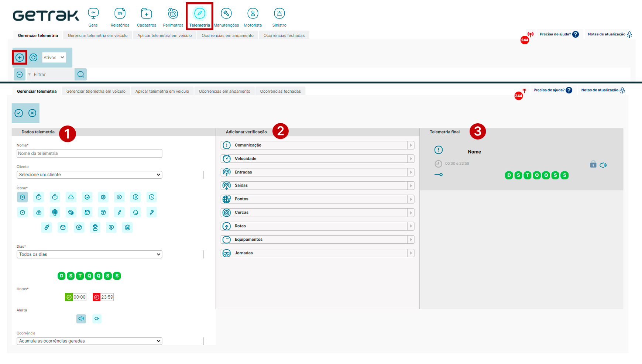The width and height of the screenshot is (642, 364).
Task: Click the GETRAK logo
Action: click(46, 16)
